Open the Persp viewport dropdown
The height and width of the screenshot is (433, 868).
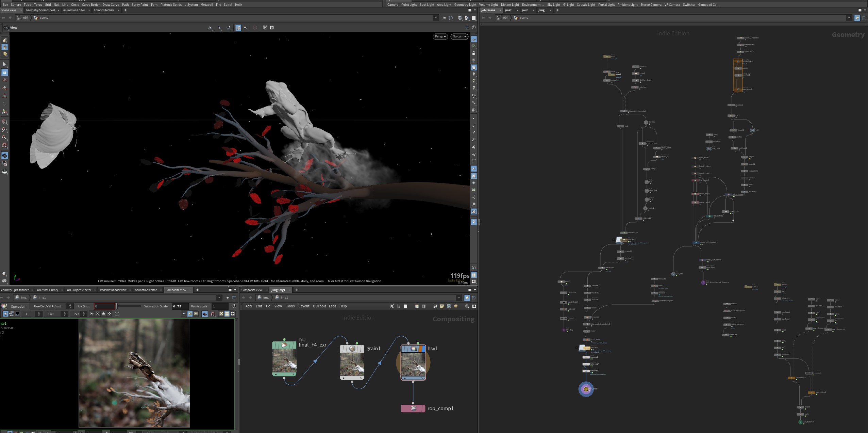[x=440, y=36]
